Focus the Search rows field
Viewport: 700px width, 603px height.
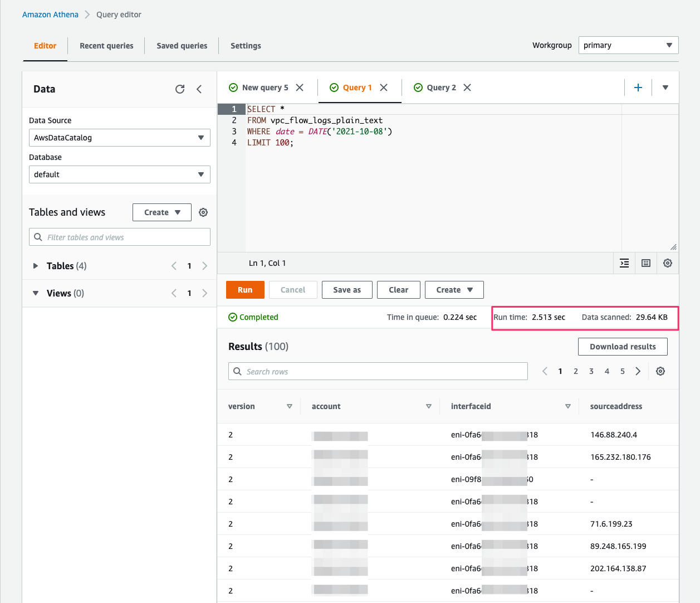click(378, 371)
